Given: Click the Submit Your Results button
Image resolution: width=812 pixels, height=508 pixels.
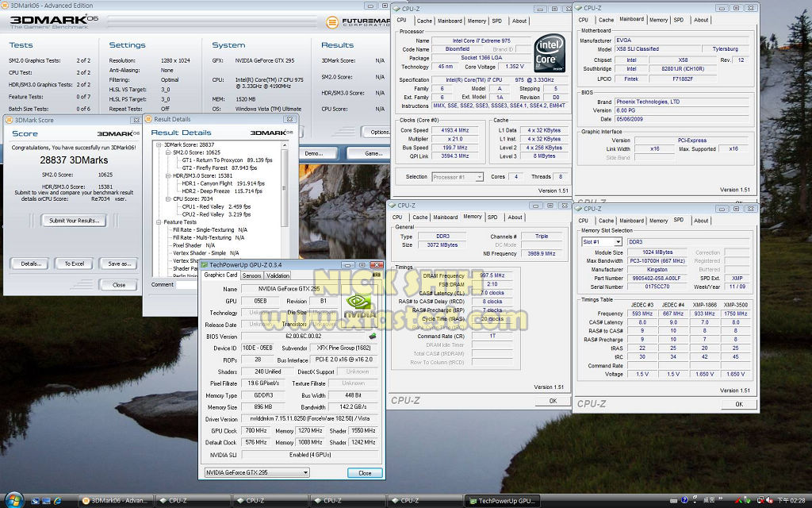Looking at the screenshot, I should click(74, 221).
